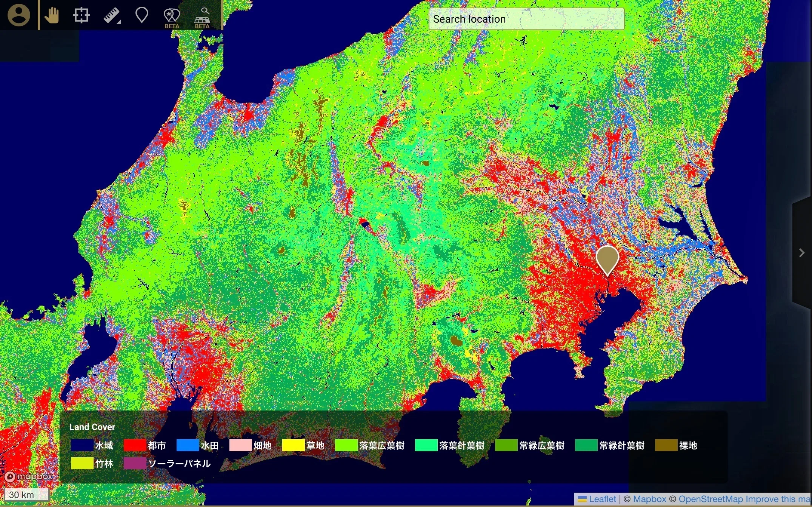Open the OpenStreetMap attribution link
This screenshot has width=812, height=507.
point(710,499)
